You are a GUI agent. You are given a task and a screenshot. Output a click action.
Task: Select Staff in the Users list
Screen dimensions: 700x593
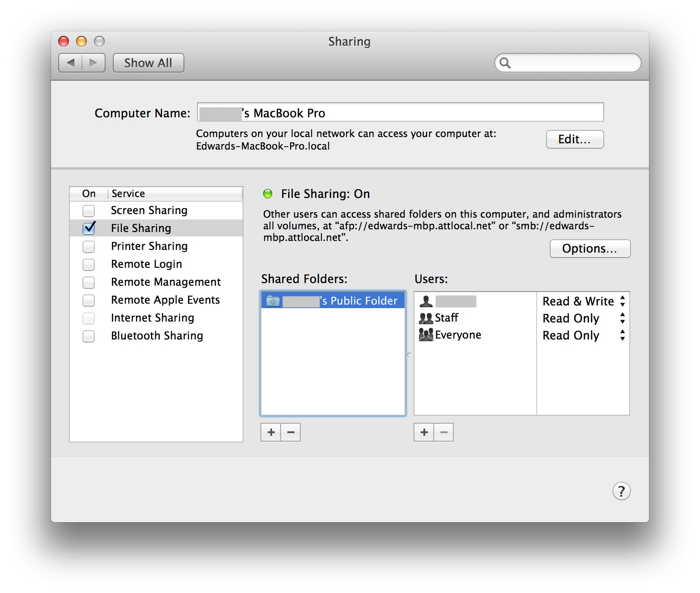pos(475,318)
